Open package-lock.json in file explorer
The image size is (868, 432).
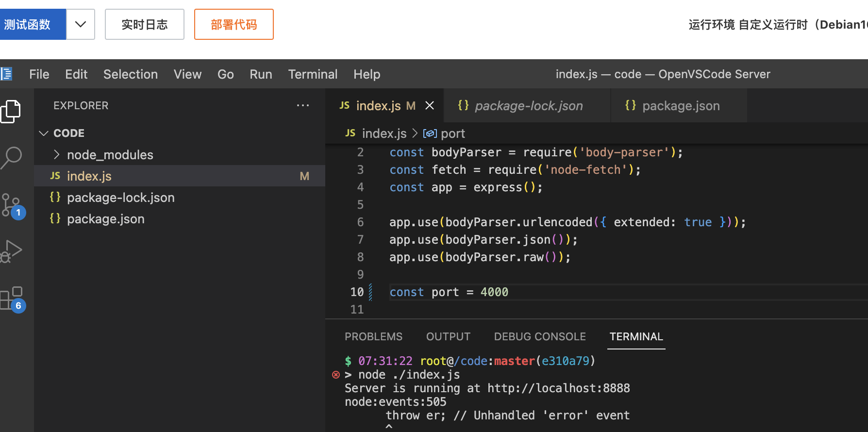click(180, 197)
